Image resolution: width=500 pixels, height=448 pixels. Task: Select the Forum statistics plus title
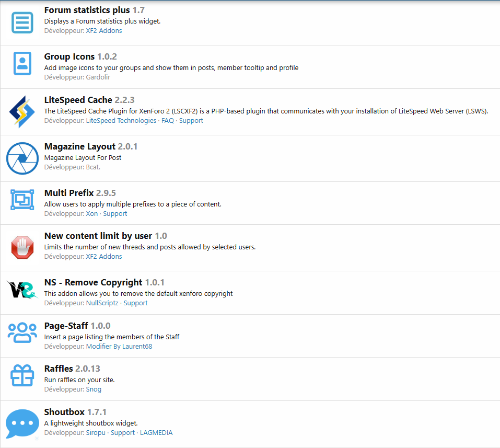point(87,10)
